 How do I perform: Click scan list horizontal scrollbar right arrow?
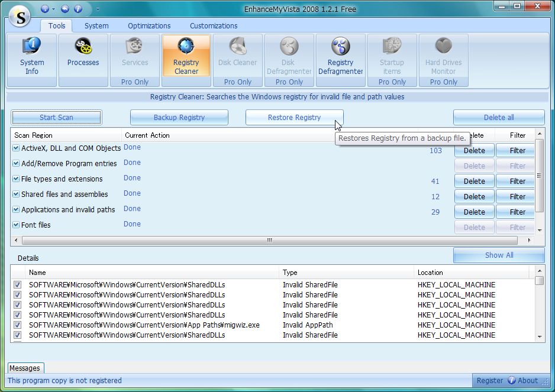click(x=529, y=240)
